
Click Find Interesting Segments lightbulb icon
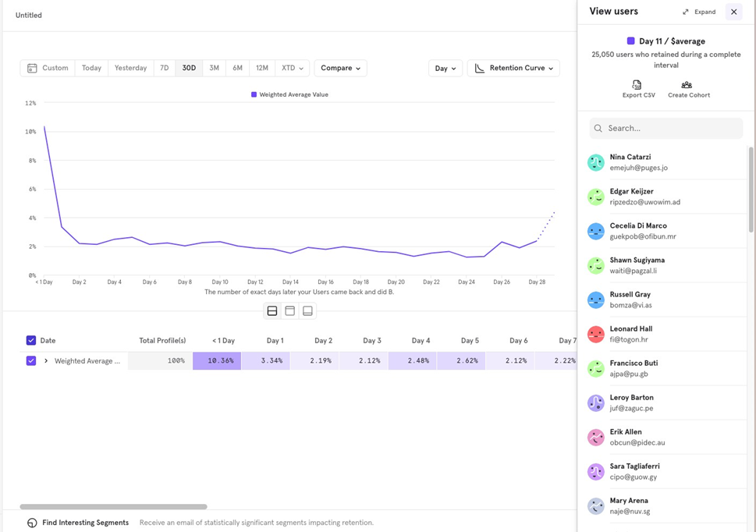[32, 523]
